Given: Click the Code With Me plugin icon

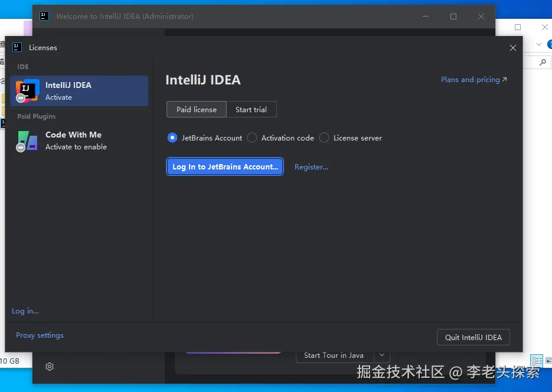Looking at the screenshot, I should pos(27,141).
